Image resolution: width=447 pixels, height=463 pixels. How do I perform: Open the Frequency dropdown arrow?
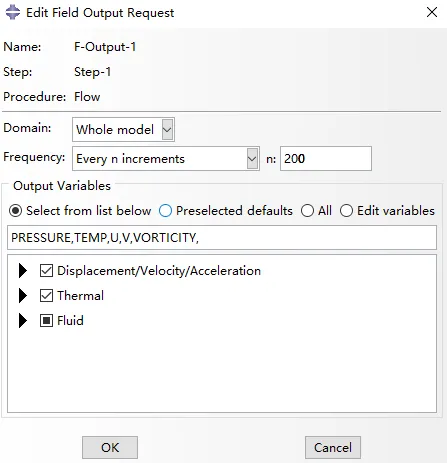[x=252, y=158]
